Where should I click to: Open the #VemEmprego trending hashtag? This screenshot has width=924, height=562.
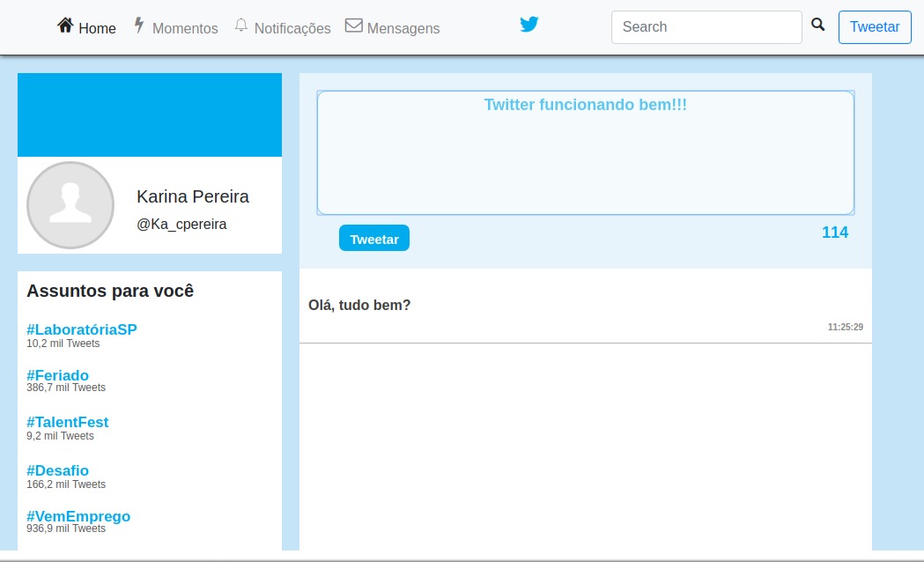coord(78,516)
